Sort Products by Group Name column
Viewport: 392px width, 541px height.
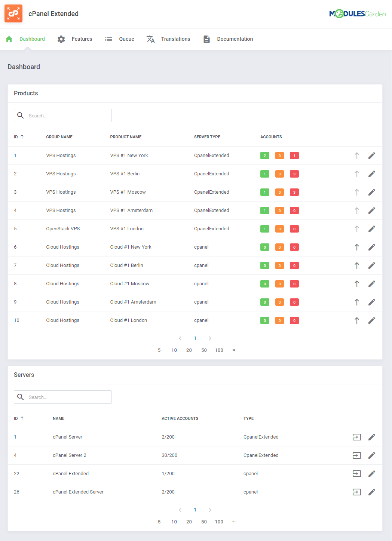[59, 137]
